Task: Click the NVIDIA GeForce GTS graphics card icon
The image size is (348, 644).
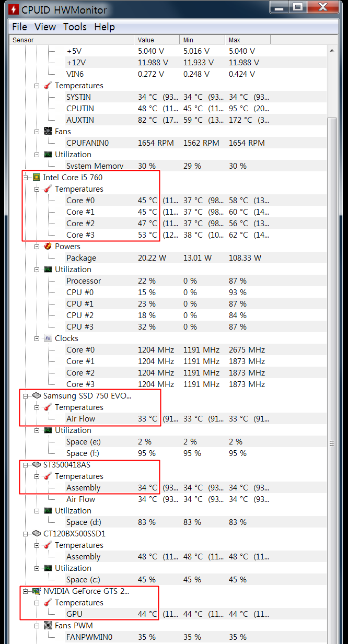Action: pyautogui.click(x=37, y=591)
